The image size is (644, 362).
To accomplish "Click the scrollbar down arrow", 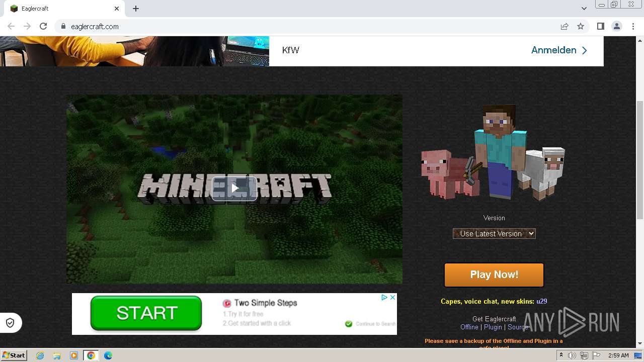I will [x=640, y=343].
